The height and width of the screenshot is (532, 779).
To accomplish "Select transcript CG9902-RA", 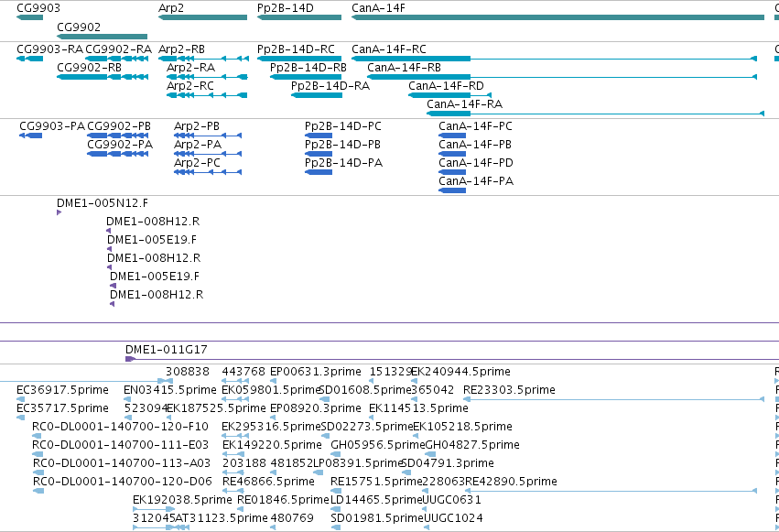I will point(117,59).
